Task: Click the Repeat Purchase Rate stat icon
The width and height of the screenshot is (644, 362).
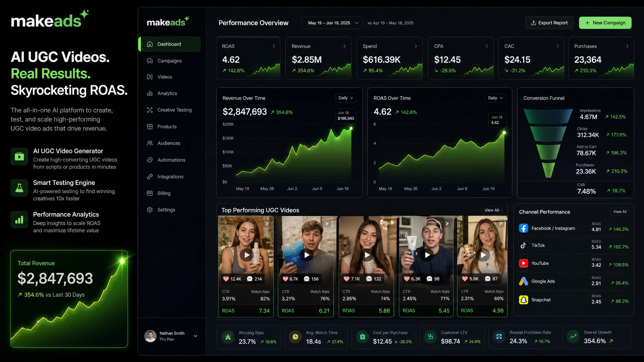Action: (499, 337)
